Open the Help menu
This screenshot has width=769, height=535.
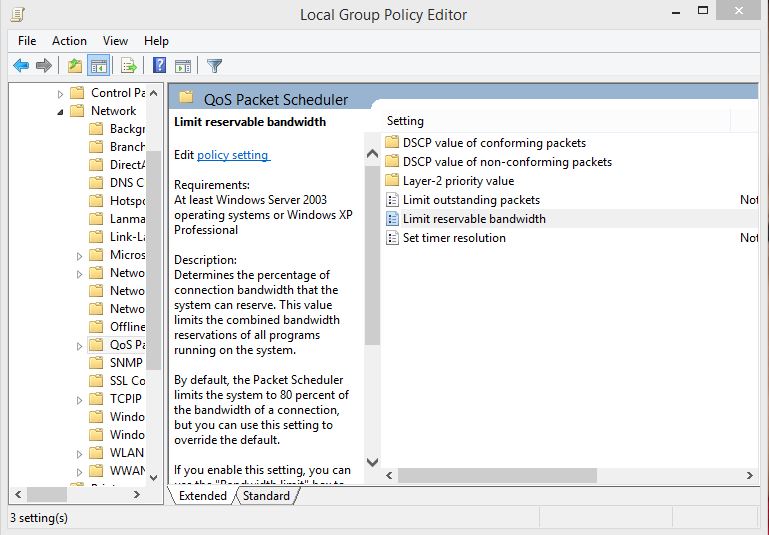tap(156, 41)
